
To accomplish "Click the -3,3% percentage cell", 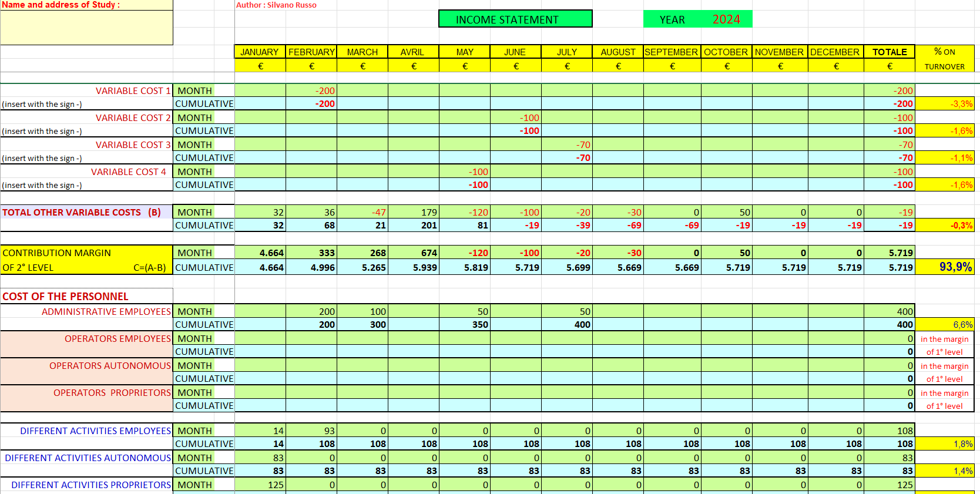I will 945,103.
